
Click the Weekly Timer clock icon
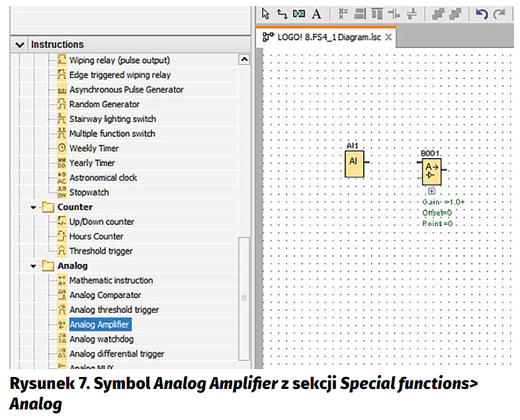click(x=62, y=148)
